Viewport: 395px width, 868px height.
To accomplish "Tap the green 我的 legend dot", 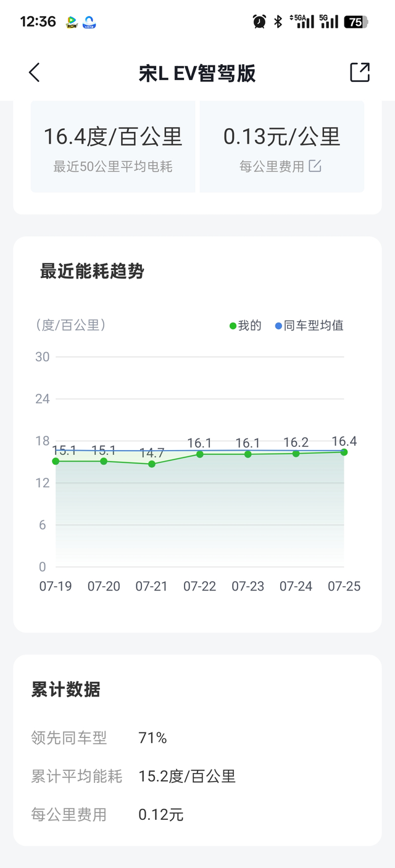I will point(232,325).
